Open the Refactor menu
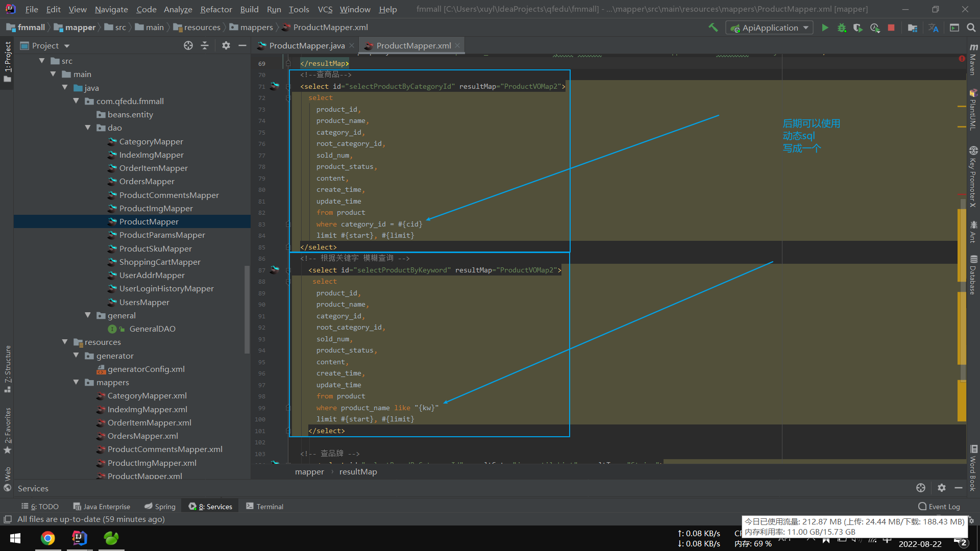 tap(216, 9)
